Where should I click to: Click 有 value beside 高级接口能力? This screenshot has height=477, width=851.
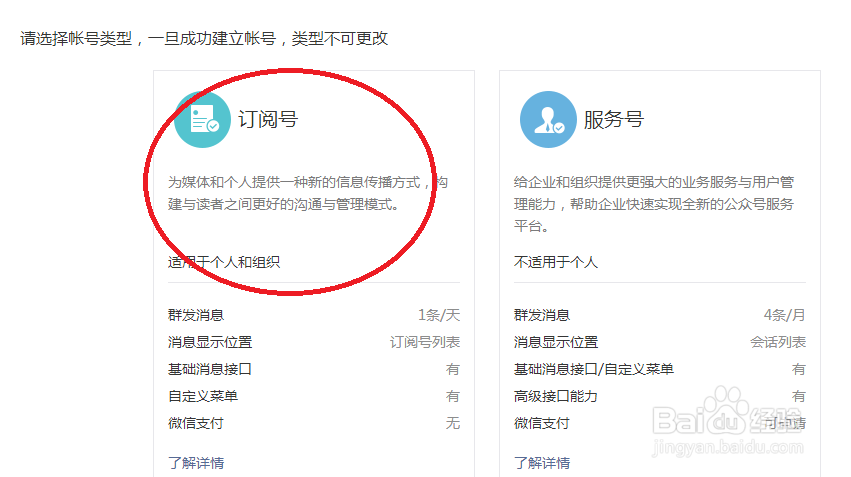tap(799, 396)
